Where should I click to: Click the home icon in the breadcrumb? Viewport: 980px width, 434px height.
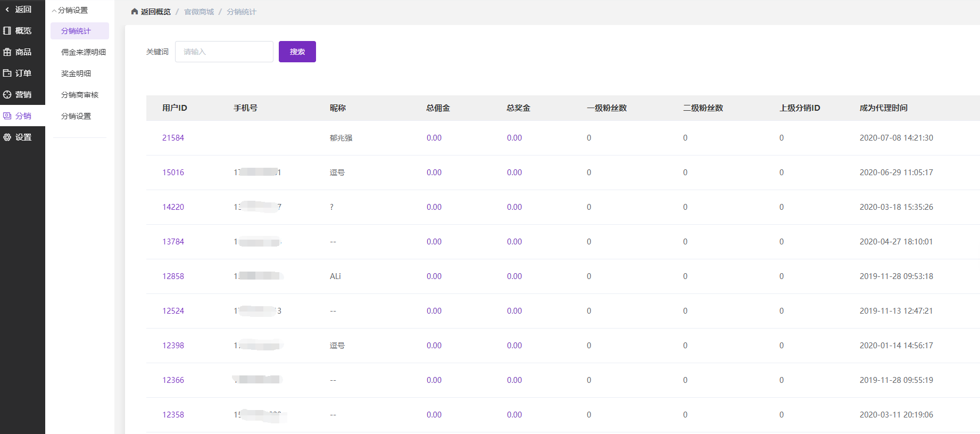135,12
